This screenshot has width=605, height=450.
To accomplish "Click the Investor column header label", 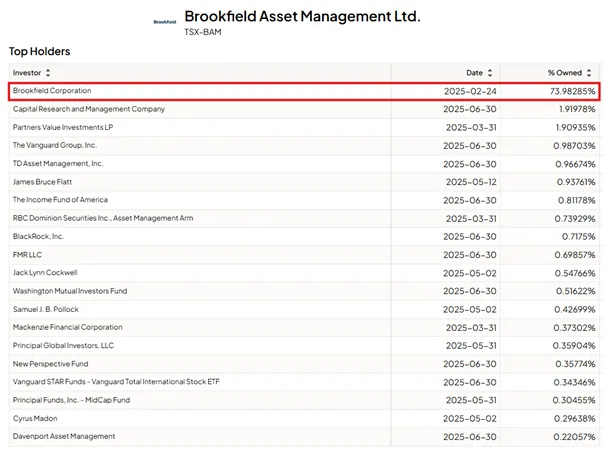I will [27, 73].
